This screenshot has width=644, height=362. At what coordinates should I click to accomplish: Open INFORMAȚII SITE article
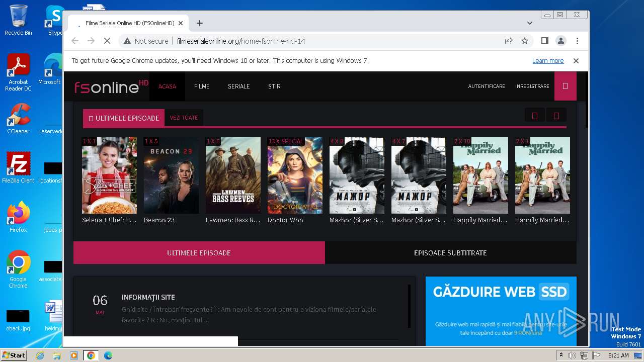point(148,297)
